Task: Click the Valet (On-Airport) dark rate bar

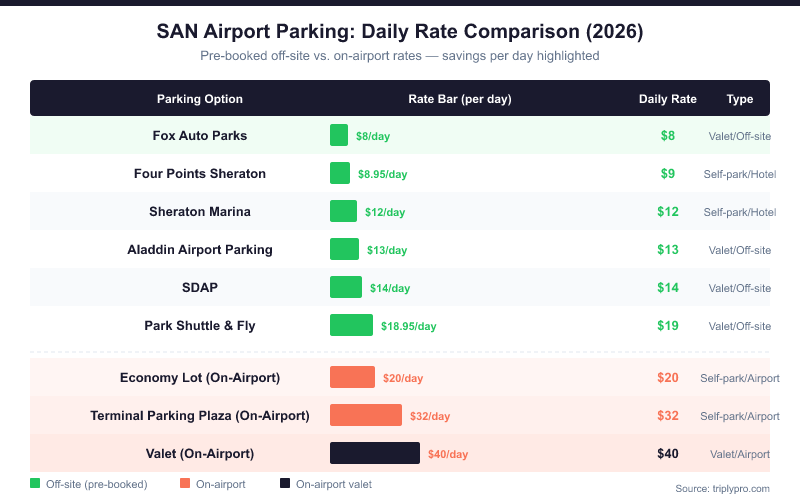Action: [375, 453]
